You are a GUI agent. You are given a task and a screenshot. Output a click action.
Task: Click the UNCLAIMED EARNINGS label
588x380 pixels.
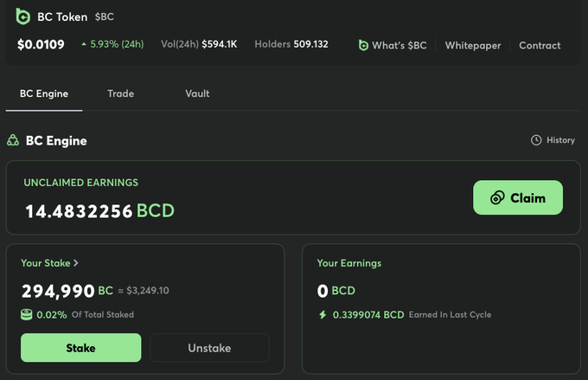point(81,183)
